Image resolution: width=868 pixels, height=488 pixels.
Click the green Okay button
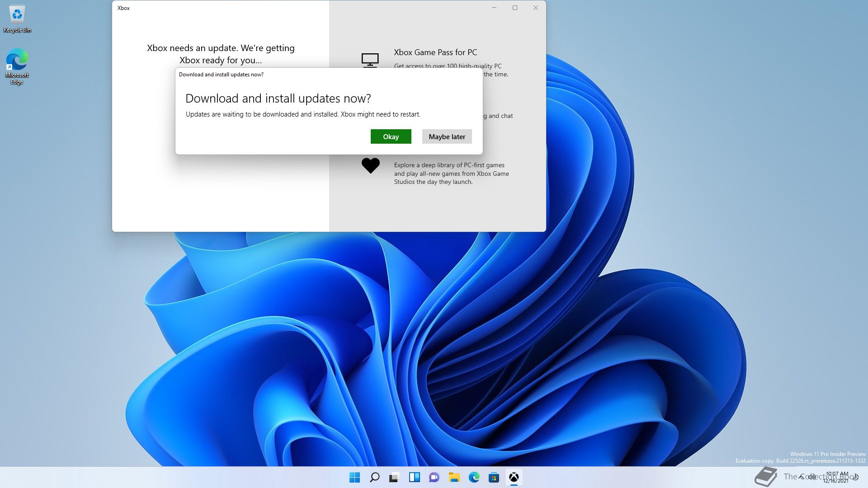(x=391, y=136)
